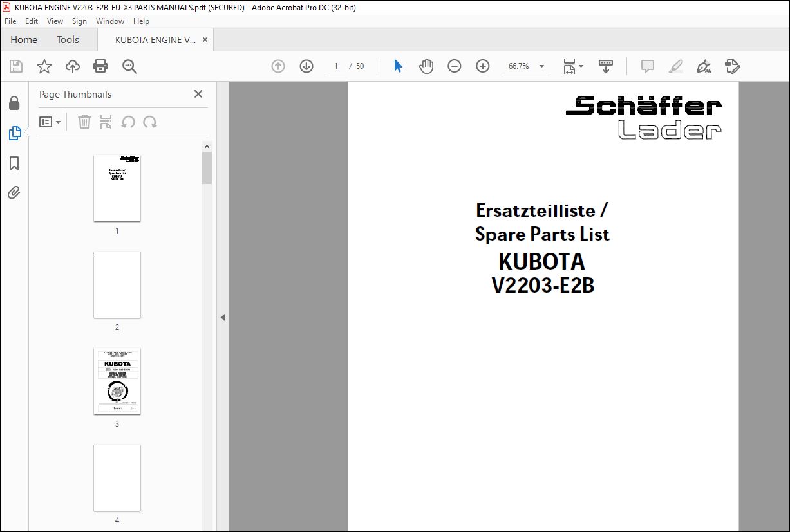Viewport: 790px width, 532px height.
Task: Activate the Hand pan tool
Action: click(426, 66)
